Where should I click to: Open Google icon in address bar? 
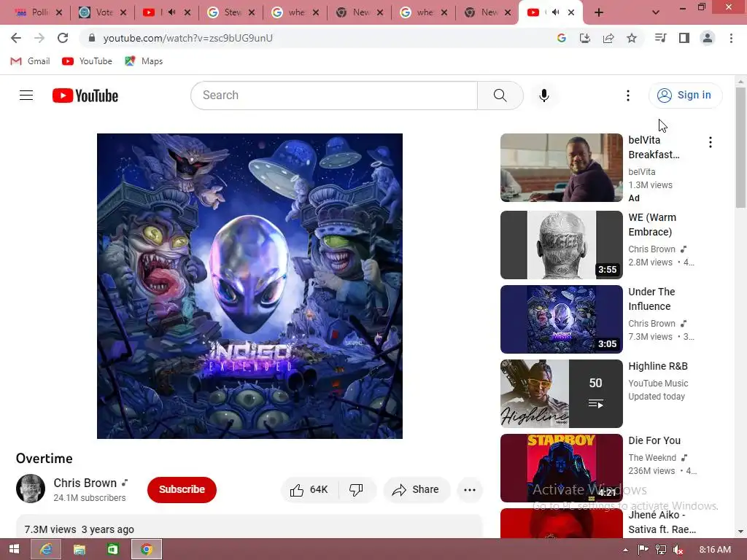[x=562, y=38]
